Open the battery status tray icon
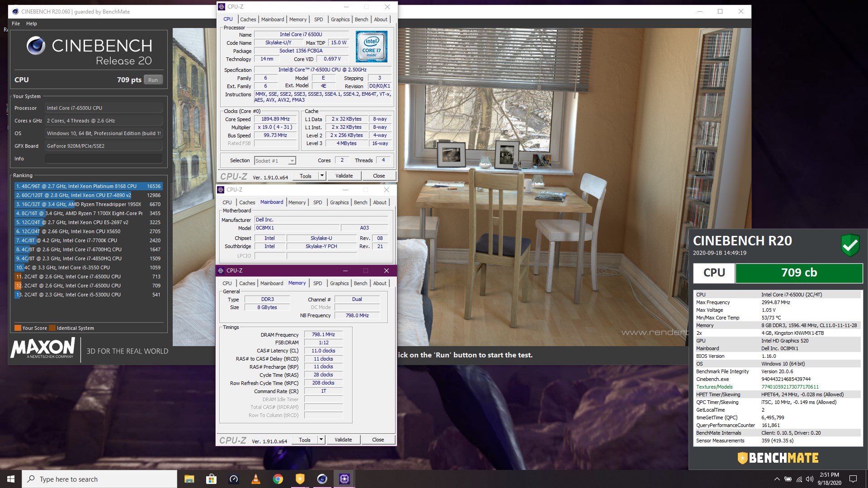 pos(788,479)
